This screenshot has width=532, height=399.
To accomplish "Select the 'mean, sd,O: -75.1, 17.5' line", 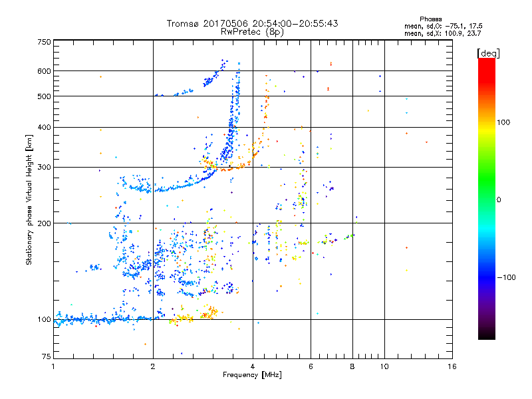I will click(443, 27).
